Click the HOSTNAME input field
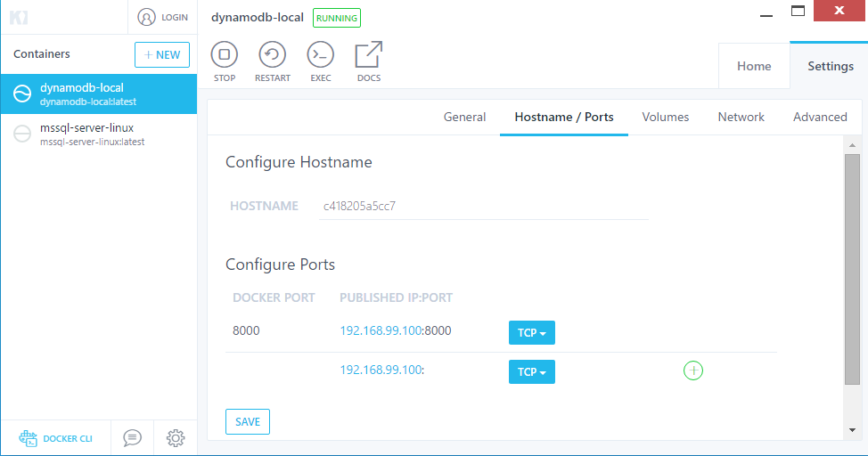868x456 pixels. point(483,207)
